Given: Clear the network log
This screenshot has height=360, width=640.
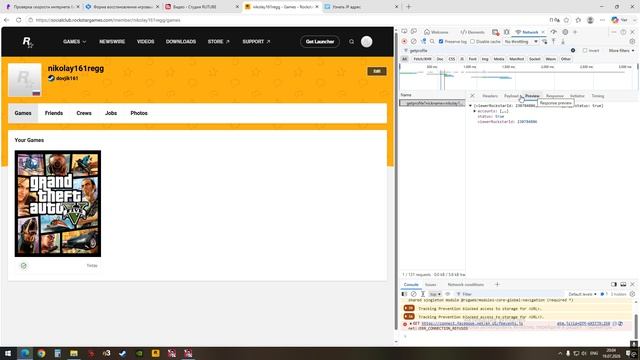Looking at the screenshot, I should 413,41.
